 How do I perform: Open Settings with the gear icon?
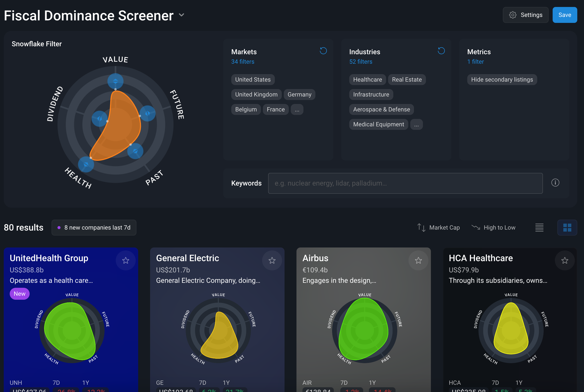[x=526, y=15]
